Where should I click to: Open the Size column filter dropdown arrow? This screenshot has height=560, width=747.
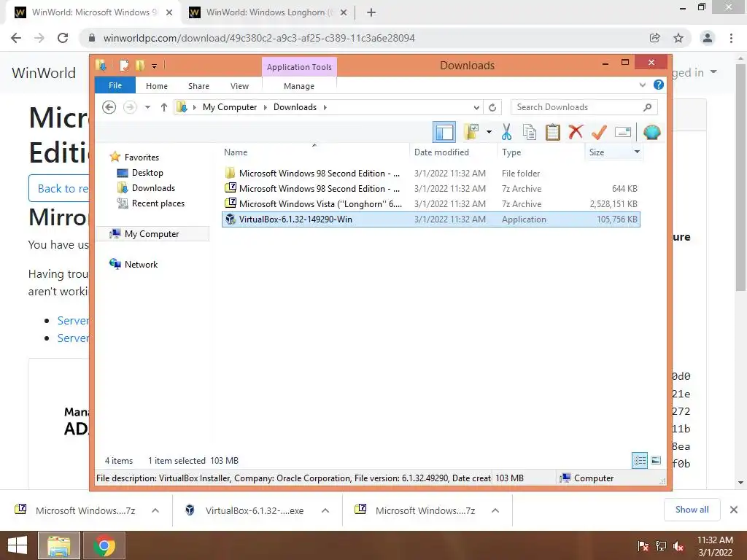pyautogui.click(x=637, y=152)
